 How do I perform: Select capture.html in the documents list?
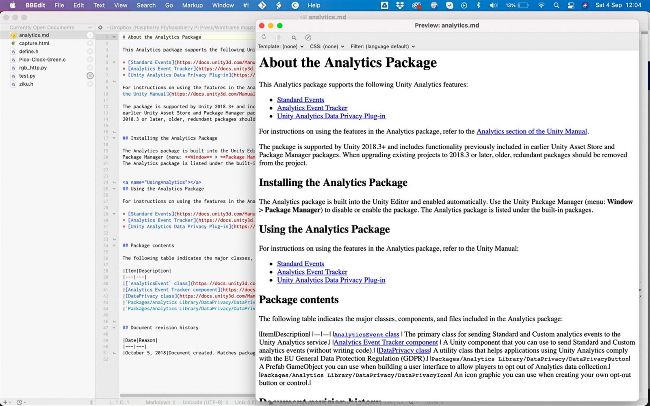[34, 43]
